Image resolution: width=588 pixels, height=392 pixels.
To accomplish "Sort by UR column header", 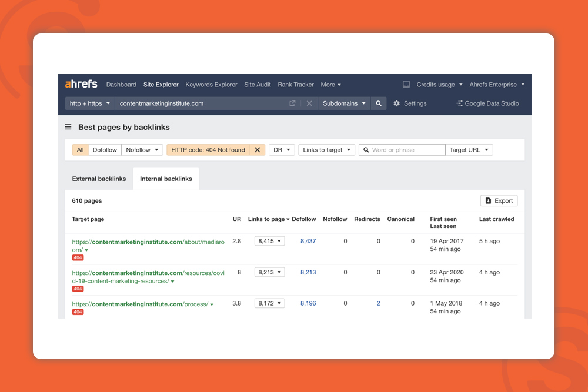I will 236,219.
